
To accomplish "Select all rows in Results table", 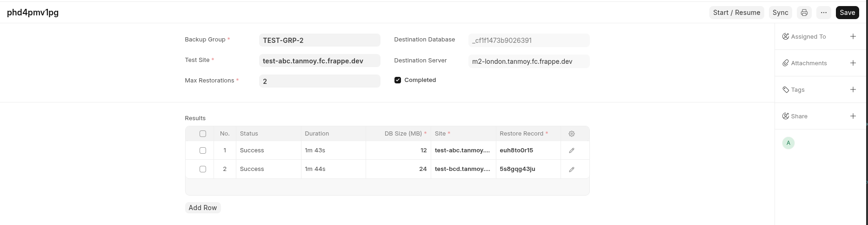I will pyautogui.click(x=203, y=134).
